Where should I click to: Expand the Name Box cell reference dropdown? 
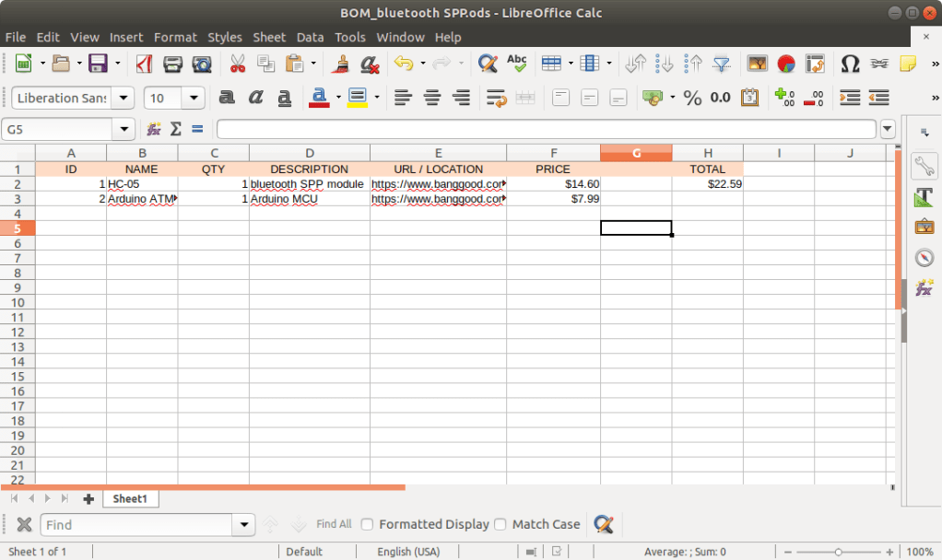(x=124, y=129)
